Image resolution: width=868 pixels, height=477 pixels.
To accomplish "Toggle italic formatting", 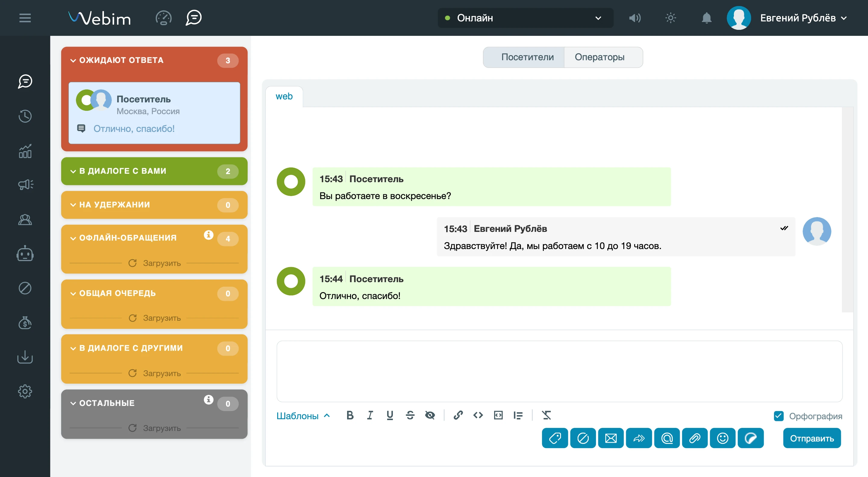I will coord(370,415).
